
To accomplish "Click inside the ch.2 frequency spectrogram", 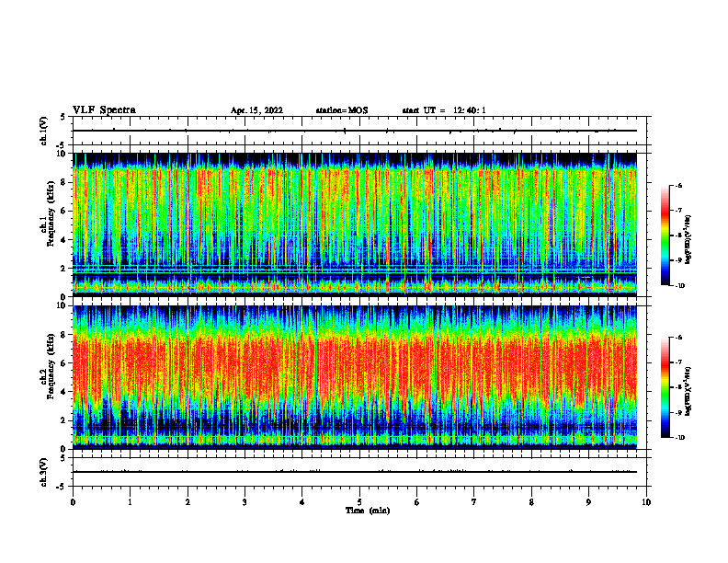I will click(x=355, y=377).
